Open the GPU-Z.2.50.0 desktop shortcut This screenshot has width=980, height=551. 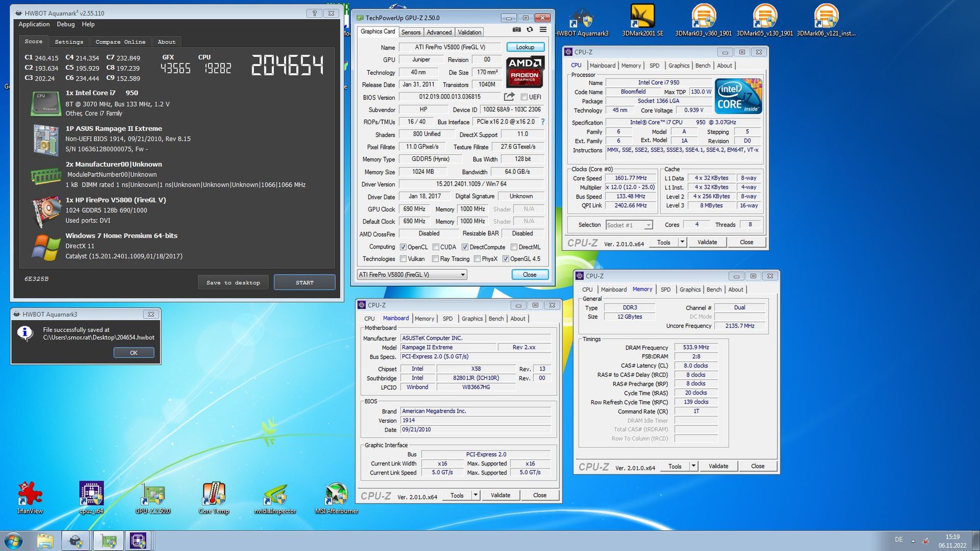tap(153, 497)
